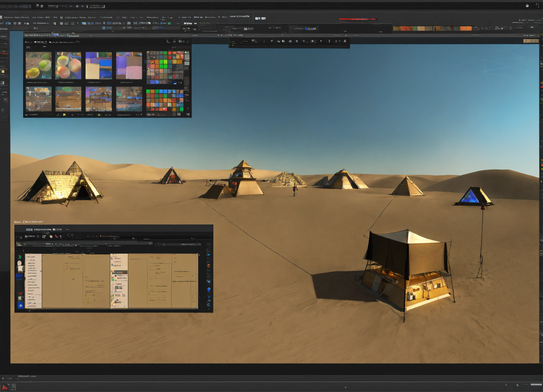Open the thumbnail showing green and yellow fruits
The width and height of the screenshot is (543, 392).
pos(39,65)
